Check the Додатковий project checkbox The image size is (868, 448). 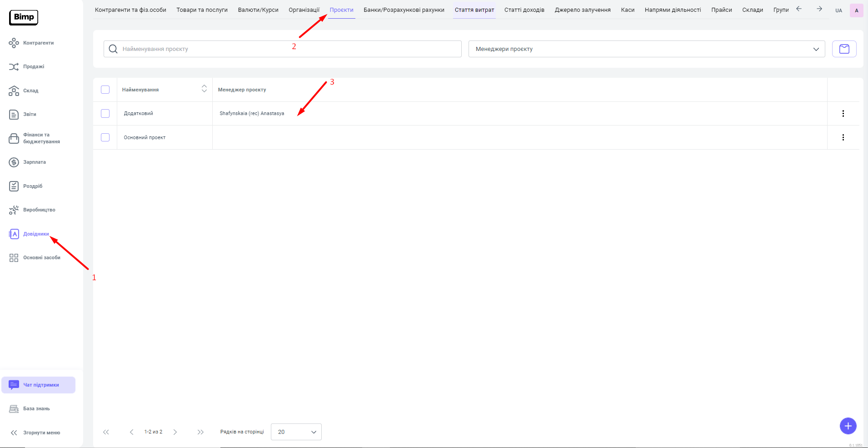(x=105, y=114)
